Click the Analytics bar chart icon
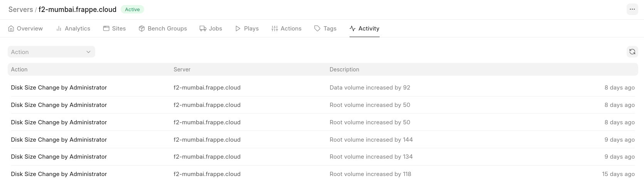 (59, 29)
